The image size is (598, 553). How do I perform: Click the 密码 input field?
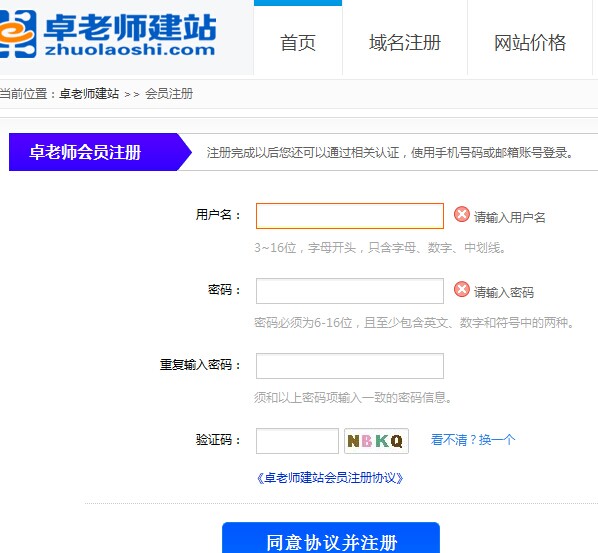tap(350, 291)
